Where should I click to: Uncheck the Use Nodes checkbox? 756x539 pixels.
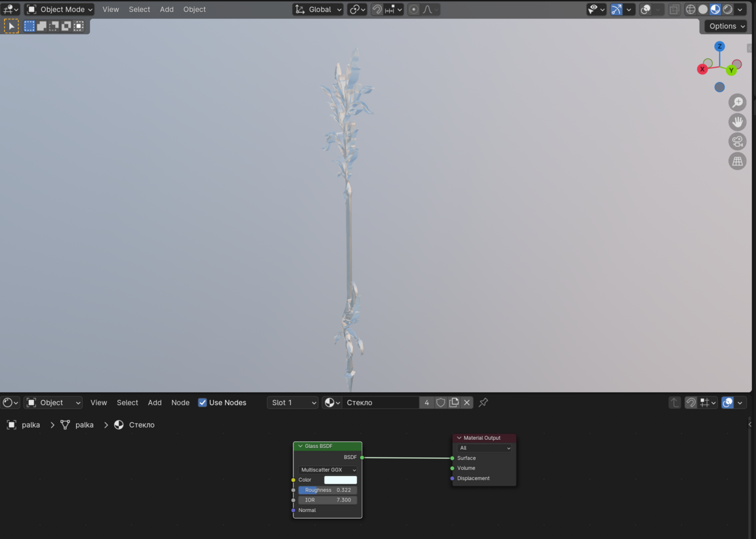(203, 402)
